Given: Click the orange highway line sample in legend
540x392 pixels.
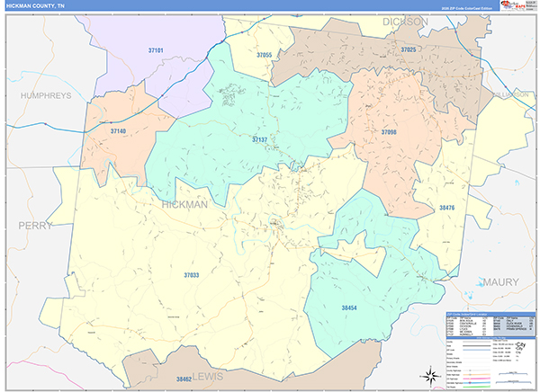Looking at the screenshot, I should click(477, 374).
